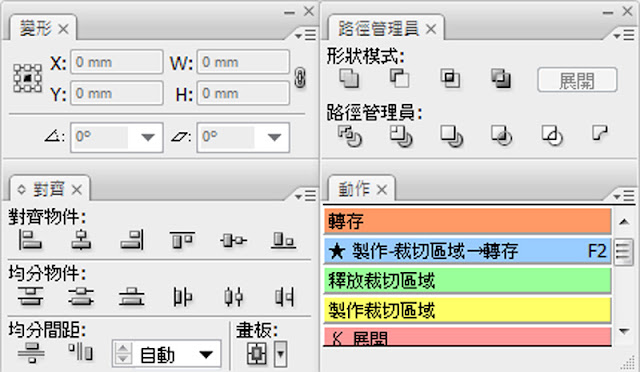640x372 pixels.
Task: Select the 動作 panel tab
Action: pyautogui.click(x=354, y=189)
